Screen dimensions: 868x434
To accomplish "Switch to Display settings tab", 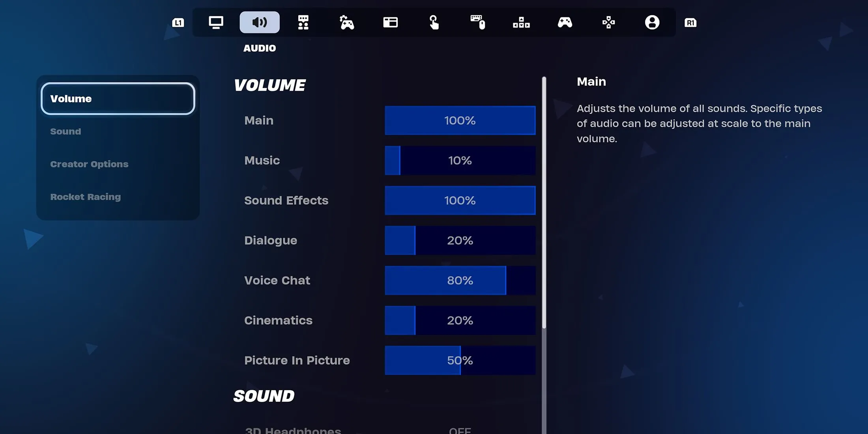I will pos(216,22).
